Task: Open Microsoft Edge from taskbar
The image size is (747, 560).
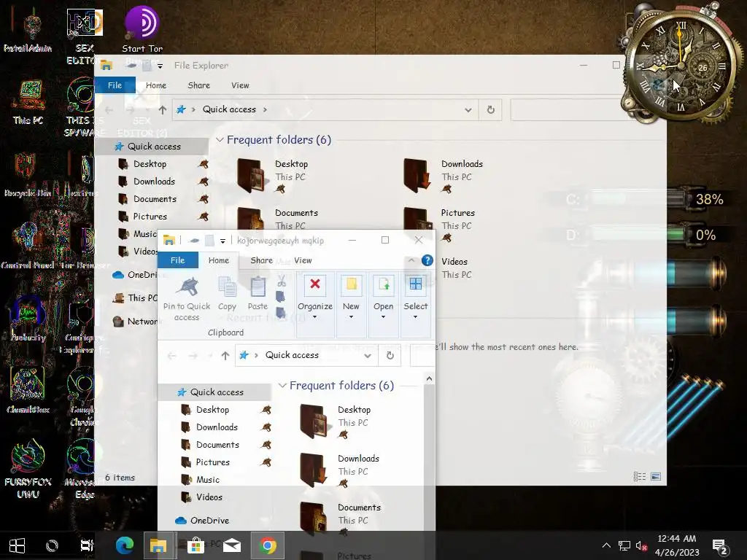Action: [x=125, y=545]
